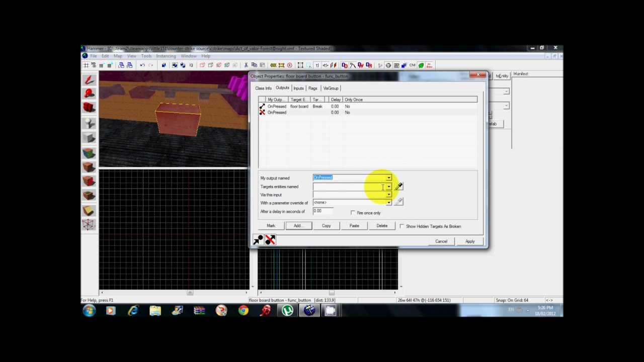644x362 pixels.
Task: Click the black Outputs arrow icon at dialog bottom
Action: [258, 240]
